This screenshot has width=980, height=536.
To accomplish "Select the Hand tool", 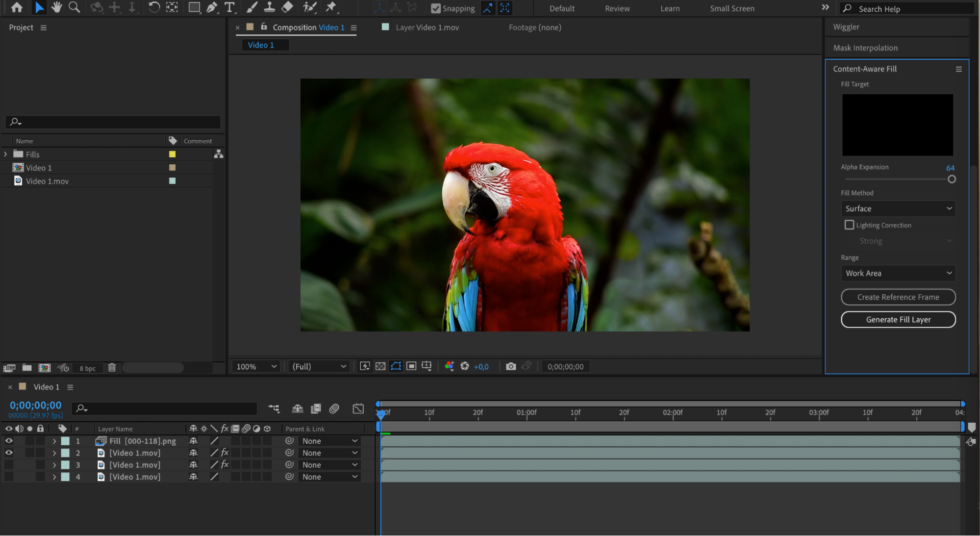I will 56,7.
